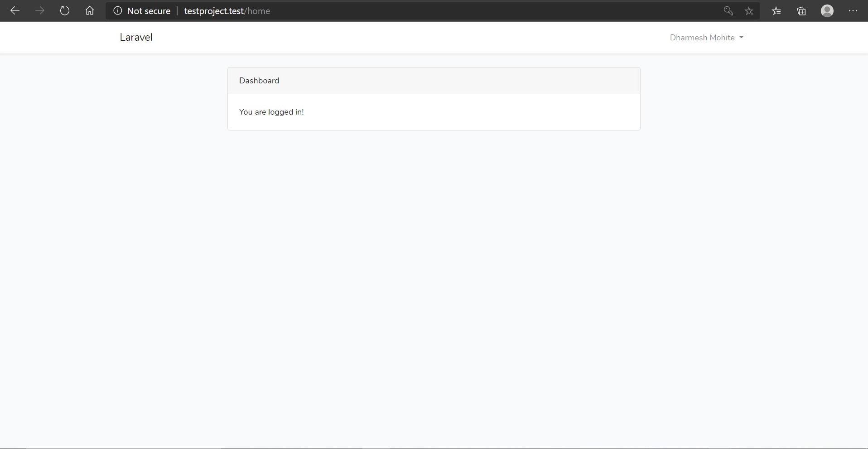
Task: Follow the Laravel brand link
Action: pyautogui.click(x=136, y=37)
